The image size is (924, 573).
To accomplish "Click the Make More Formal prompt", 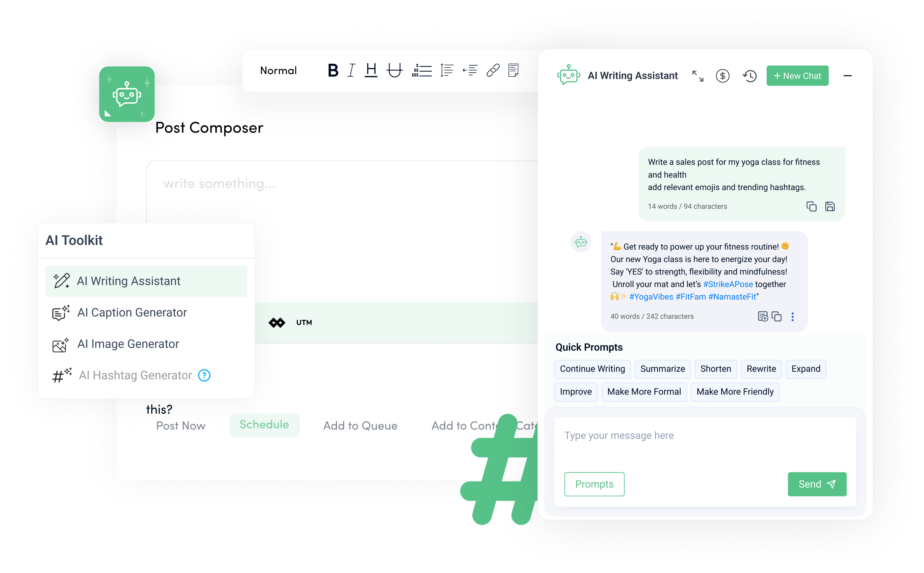I will coord(644,391).
